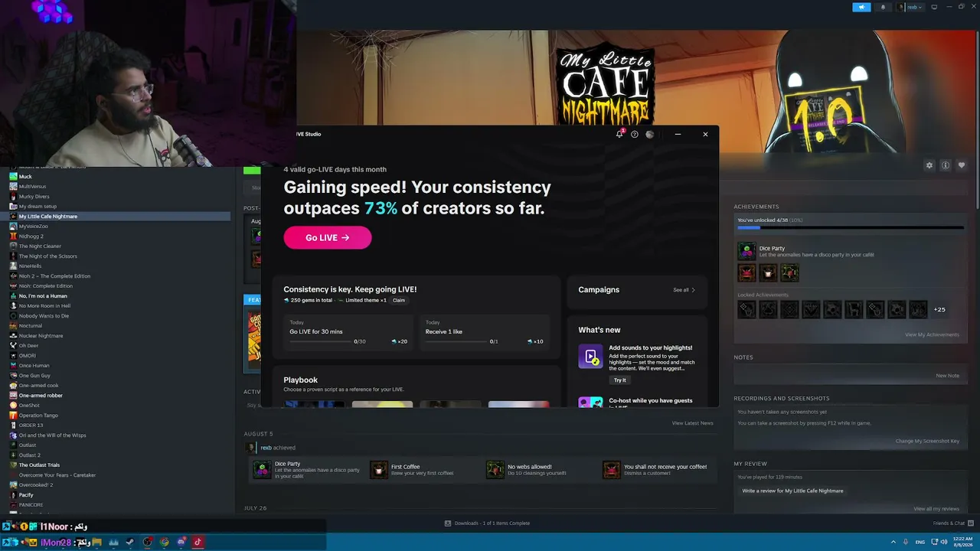
Task: Click Steam announcements megaphone button
Action: (861, 7)
